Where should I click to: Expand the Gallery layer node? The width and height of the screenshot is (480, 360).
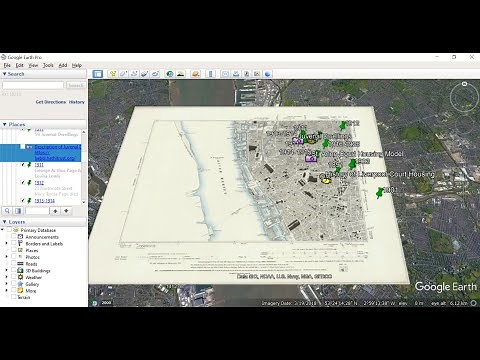pyautogui.click(x=7, y=284)
